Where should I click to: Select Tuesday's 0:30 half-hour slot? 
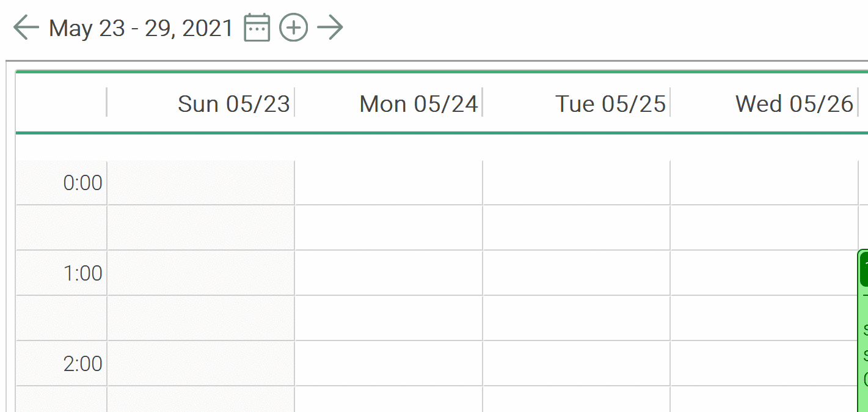click(x=577, y=227)
